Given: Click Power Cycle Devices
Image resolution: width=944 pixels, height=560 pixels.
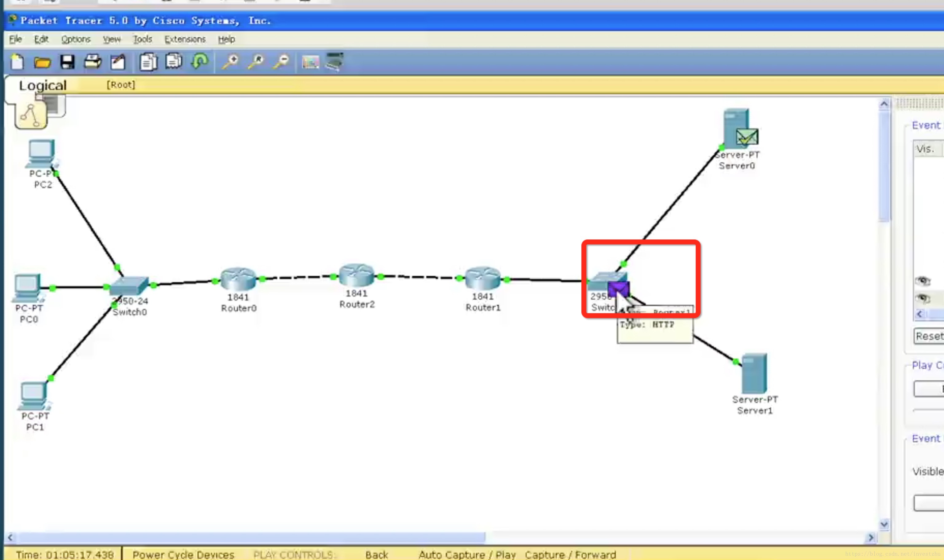Looking at the screenshot, I should point(183,554).
